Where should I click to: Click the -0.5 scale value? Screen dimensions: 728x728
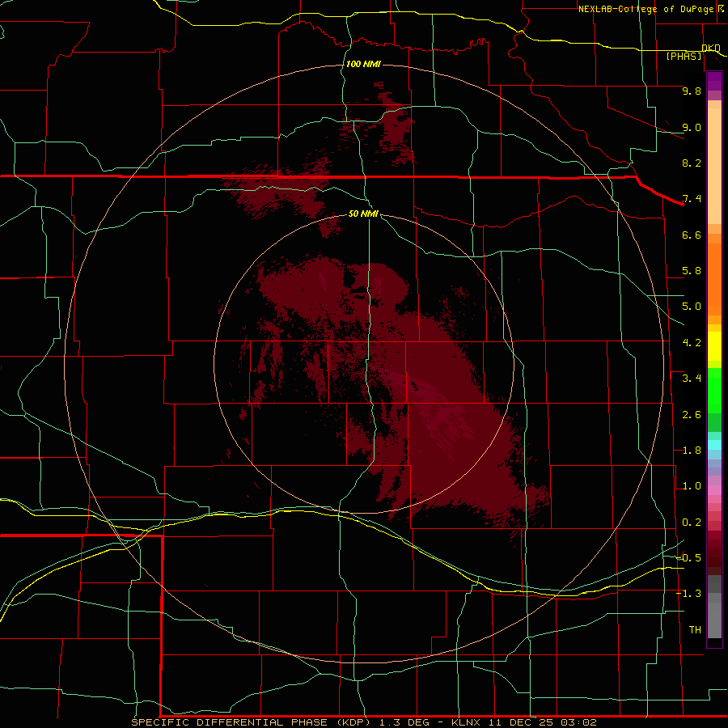click(x=689, y=558)
